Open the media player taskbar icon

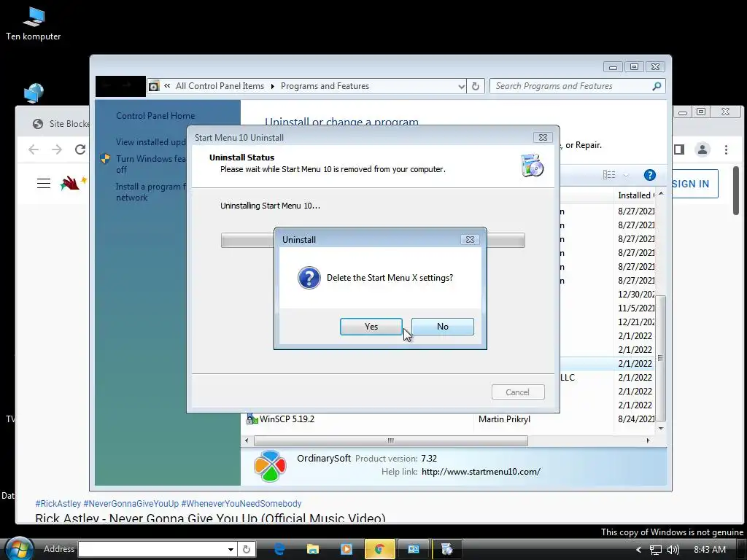(x=346, y=549)
